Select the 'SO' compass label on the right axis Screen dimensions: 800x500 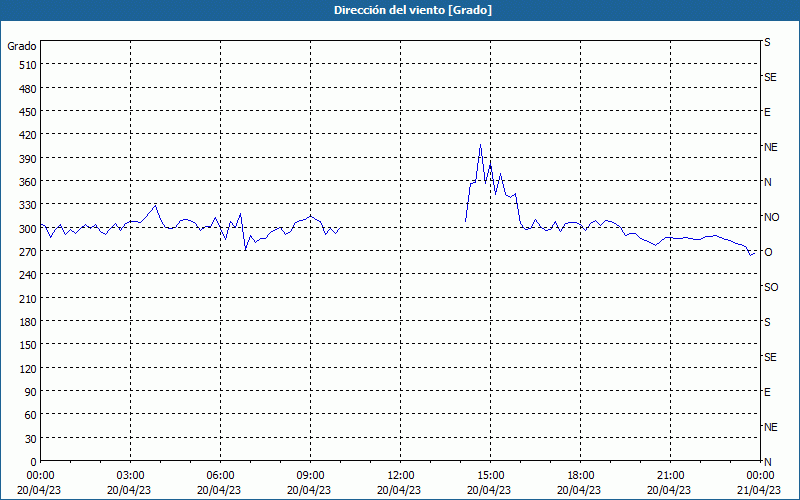pyautogui.click(x=771, y=287)
